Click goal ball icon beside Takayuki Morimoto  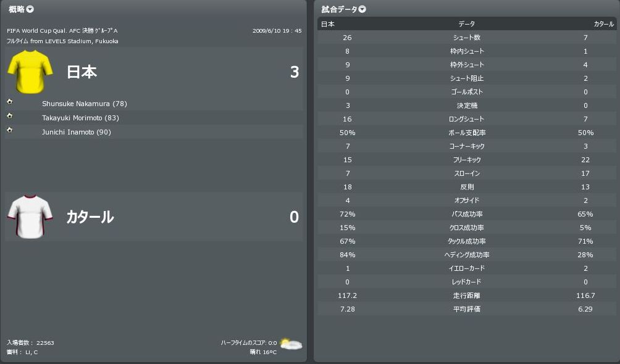[10, 116]
